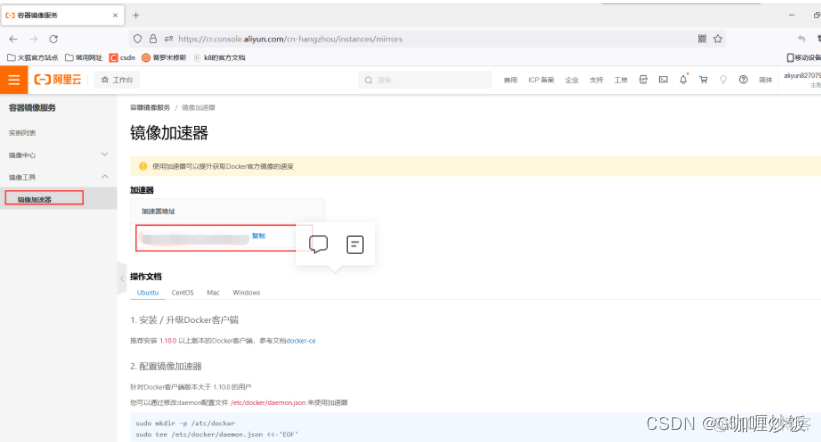Viewport: 821px width, 442px height.
Task: Click the light bulb icon in header
Action: [x=723, y=80]
